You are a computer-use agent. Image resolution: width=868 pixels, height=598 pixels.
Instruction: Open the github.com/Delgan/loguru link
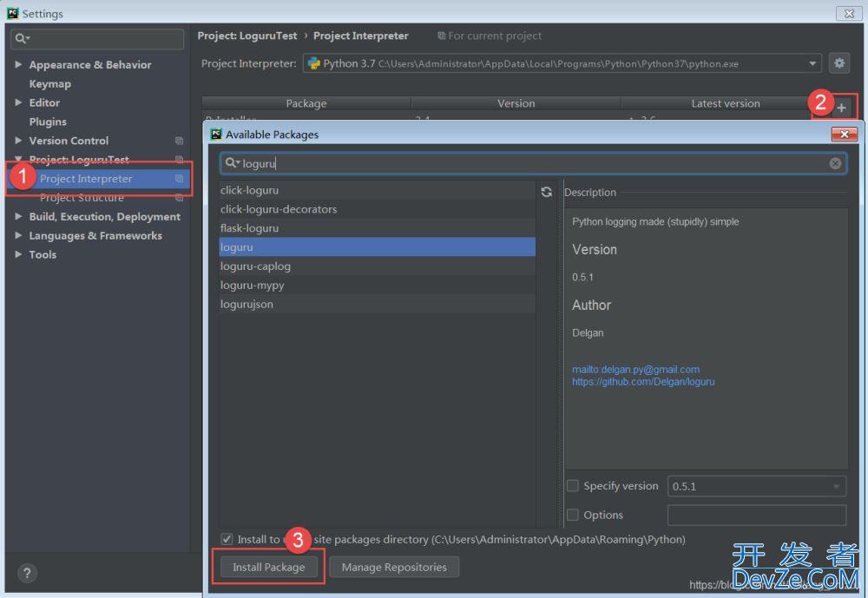tap(643, 382)
